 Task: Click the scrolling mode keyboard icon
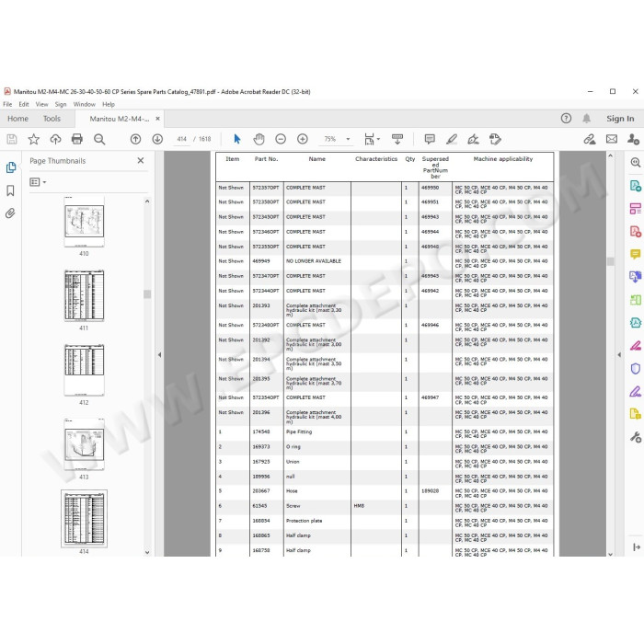[397, 139]
